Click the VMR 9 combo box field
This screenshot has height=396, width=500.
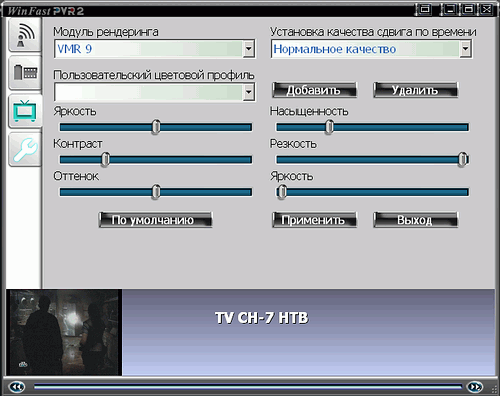[x=155, y=49]
